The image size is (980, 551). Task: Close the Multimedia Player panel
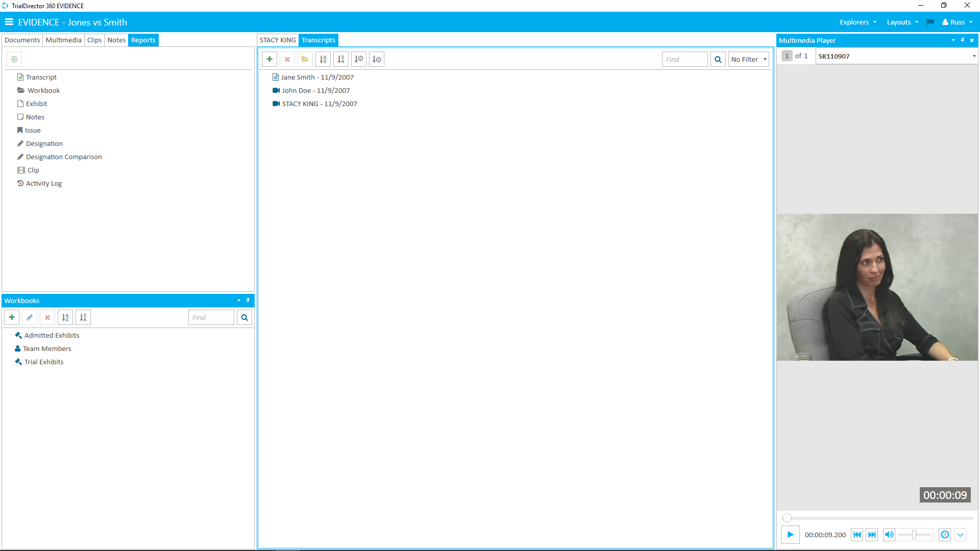pyautogui.click(x=972, y=40)
